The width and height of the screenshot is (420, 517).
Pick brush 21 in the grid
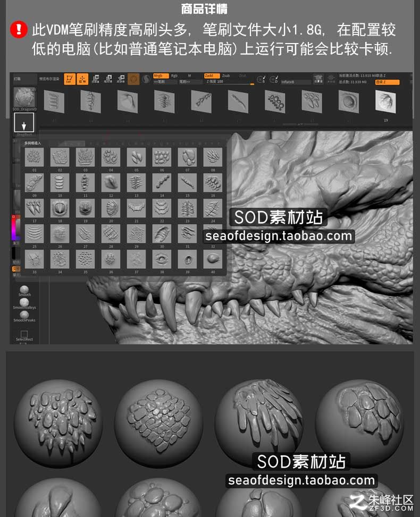point(136,208)
